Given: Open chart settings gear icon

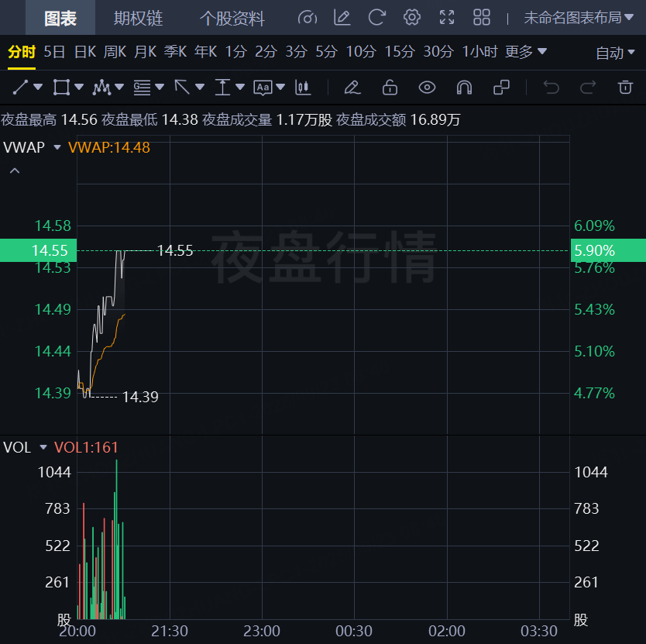Looking at the screenshot, I should pyautogui.click(x=411, y=18).
